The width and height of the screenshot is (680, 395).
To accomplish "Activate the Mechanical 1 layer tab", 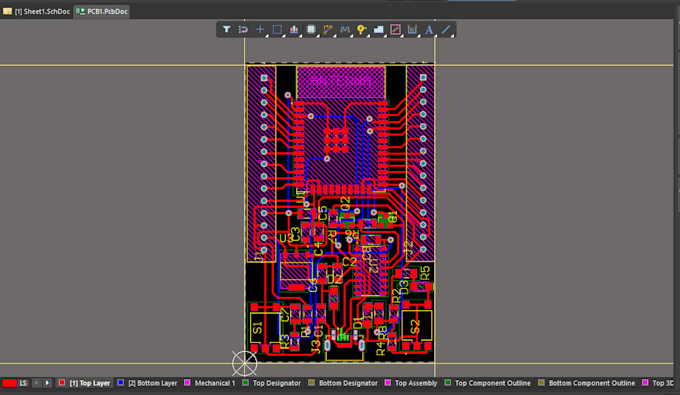I will point(215,383).
